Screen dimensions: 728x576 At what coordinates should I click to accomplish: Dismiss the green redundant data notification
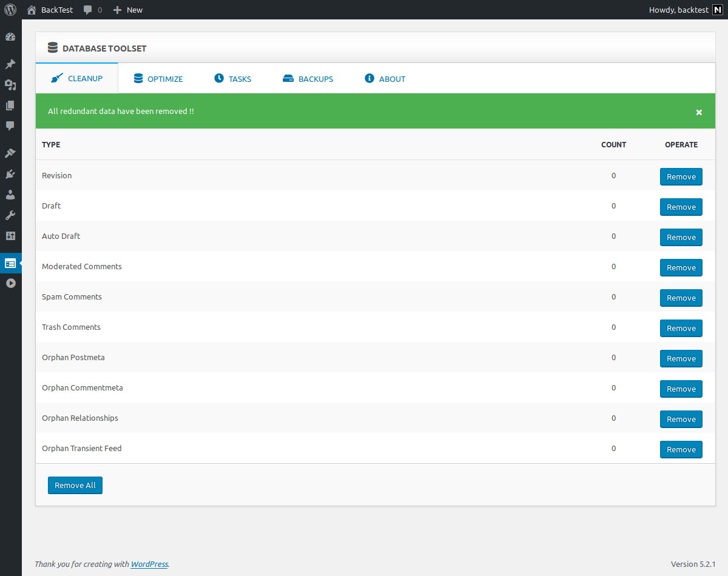[x=699, y=112]
